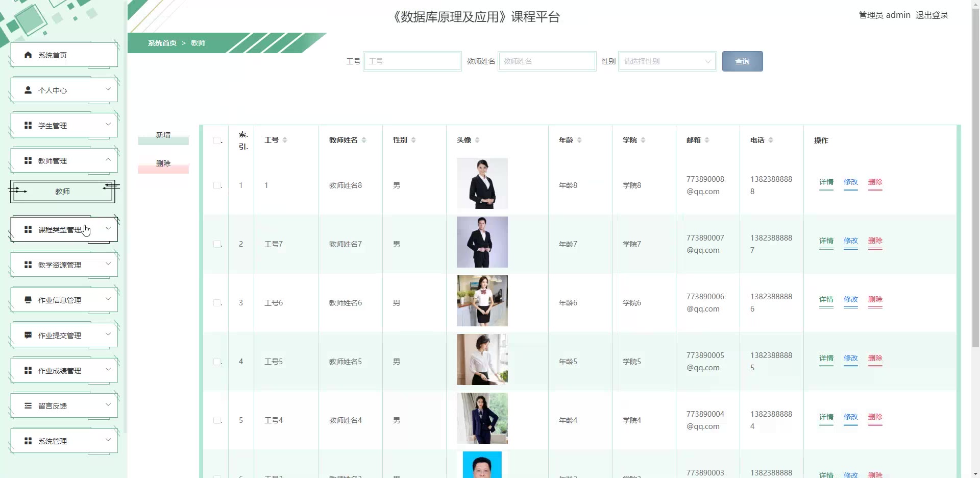Expand the 作业信息管理 menu chevron
Screen dimensions: 980x478
108,299
